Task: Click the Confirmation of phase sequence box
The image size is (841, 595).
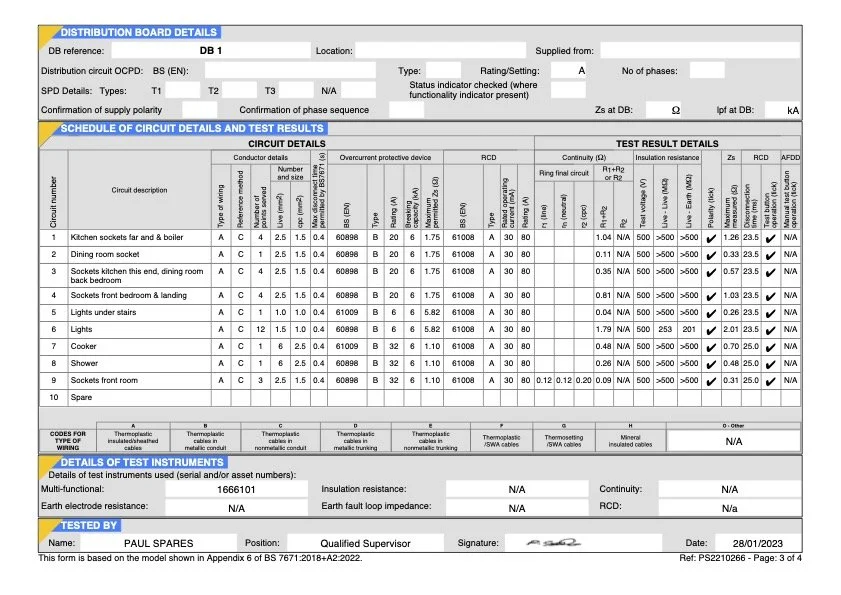Action: pos(406,109)
